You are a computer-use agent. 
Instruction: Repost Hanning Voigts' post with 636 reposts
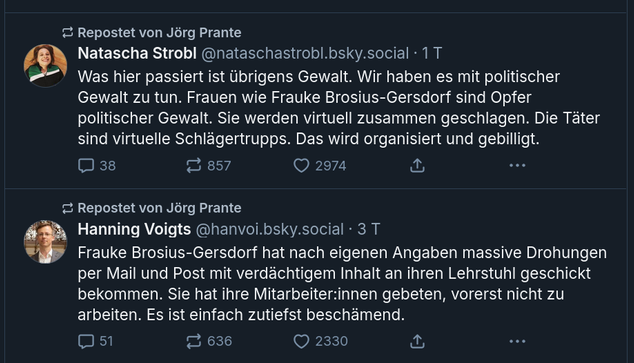click(x=209, y=341)
